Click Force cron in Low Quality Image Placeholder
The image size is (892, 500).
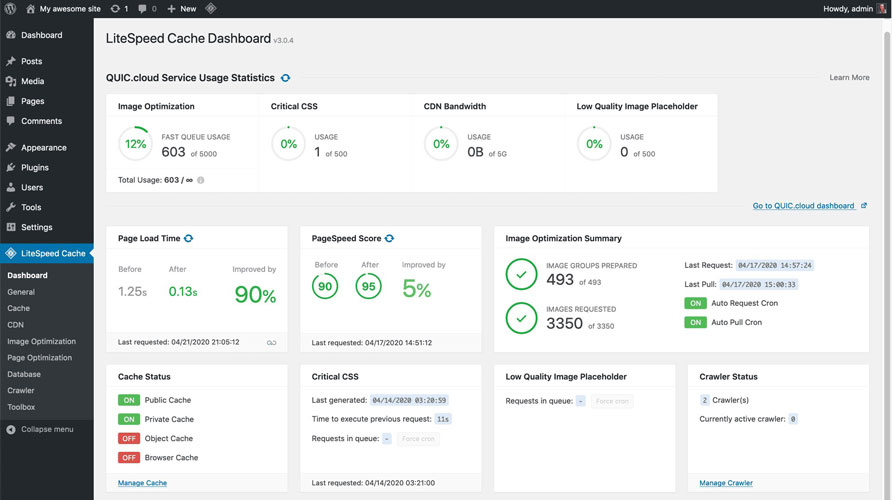(612, 401)
